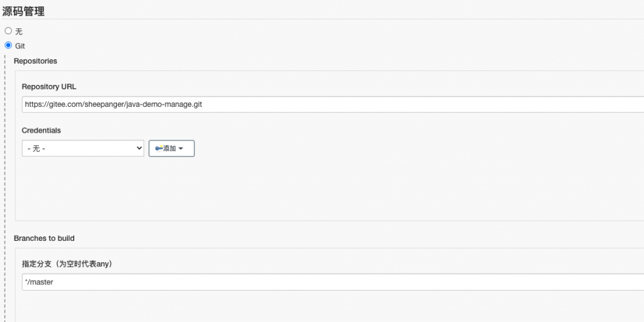
Task: Click the Branches to build label
Action: (x=44, y=238)
